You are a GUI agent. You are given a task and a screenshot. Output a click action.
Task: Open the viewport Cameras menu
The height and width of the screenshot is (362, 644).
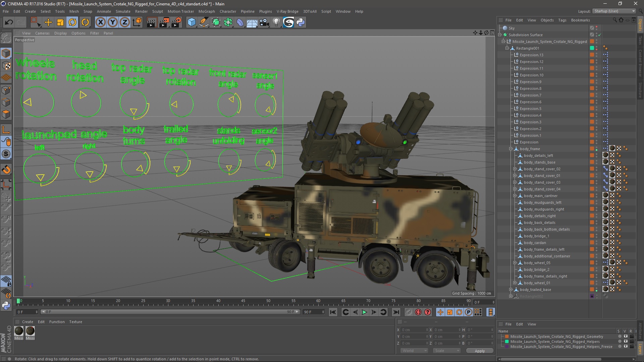coord(42,33)
